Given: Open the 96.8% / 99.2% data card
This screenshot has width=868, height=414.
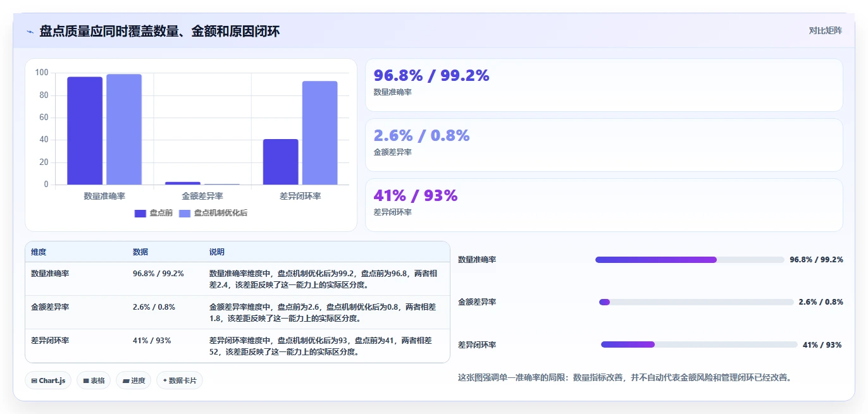Looking at the screenshot, I should [604, 85].
